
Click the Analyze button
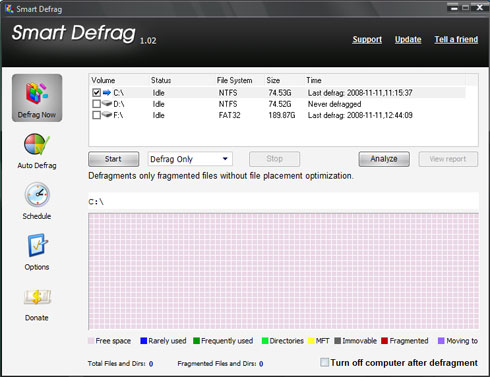(x=384, y=159)
